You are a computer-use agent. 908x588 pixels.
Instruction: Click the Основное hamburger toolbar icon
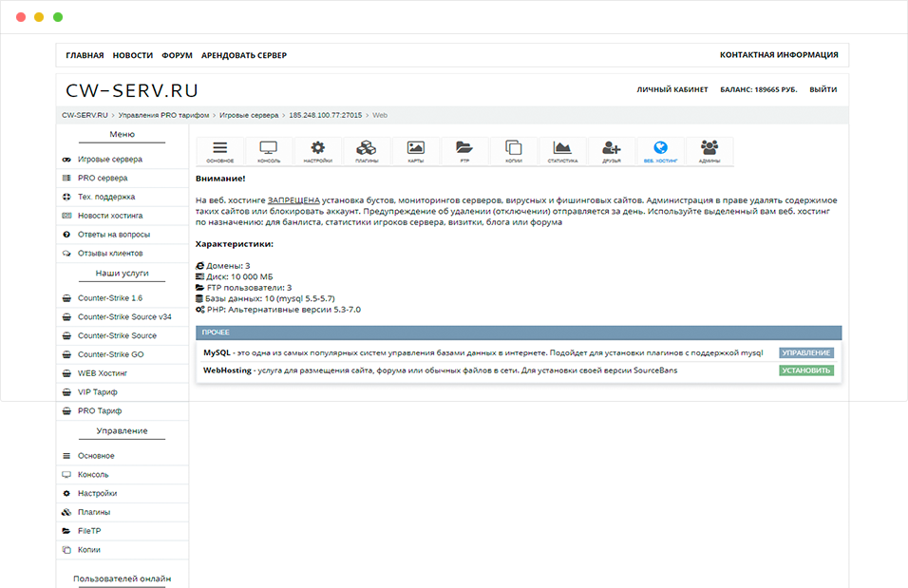click(x=220, y=151)
